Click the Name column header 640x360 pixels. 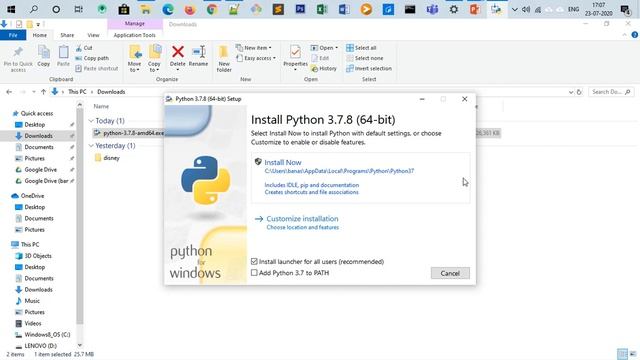pos(101,106)
